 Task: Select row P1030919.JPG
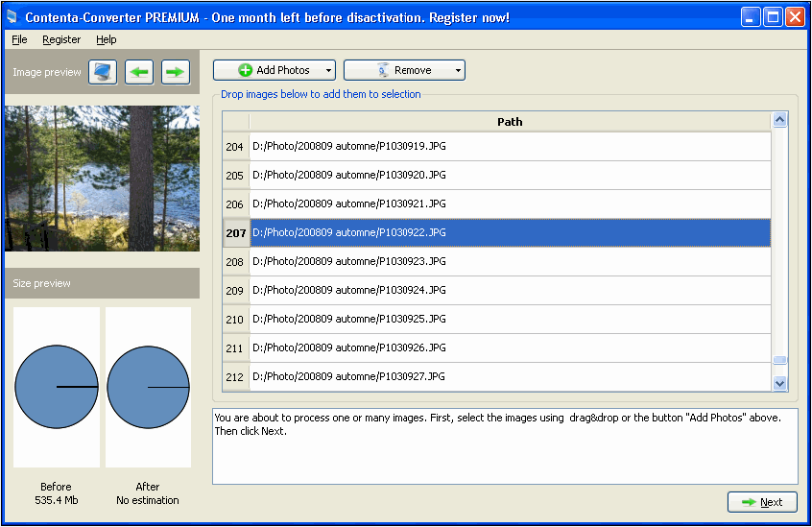(x=510, y=147)
